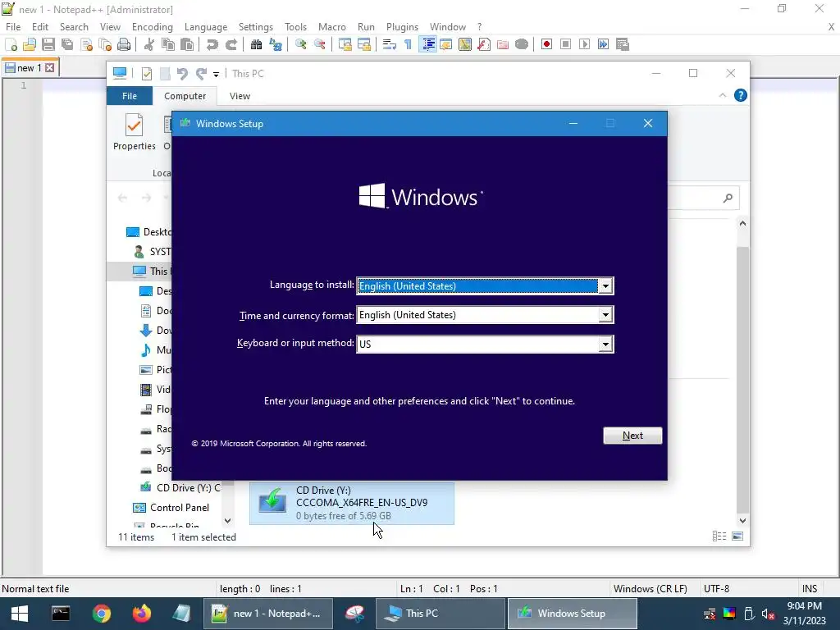
Task: Launch Chrome from the taskbar
Action: pos(101,614)
